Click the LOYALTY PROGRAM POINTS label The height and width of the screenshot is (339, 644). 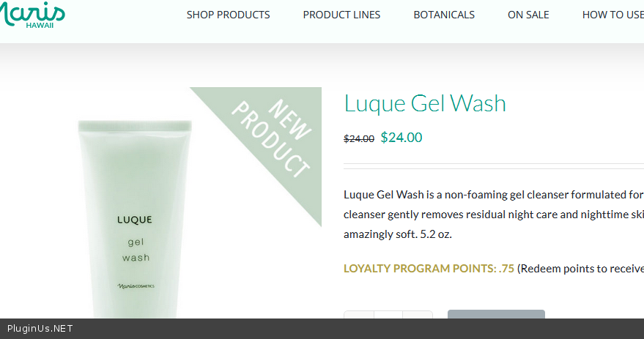pyautogui.click(x=429, y=269)
